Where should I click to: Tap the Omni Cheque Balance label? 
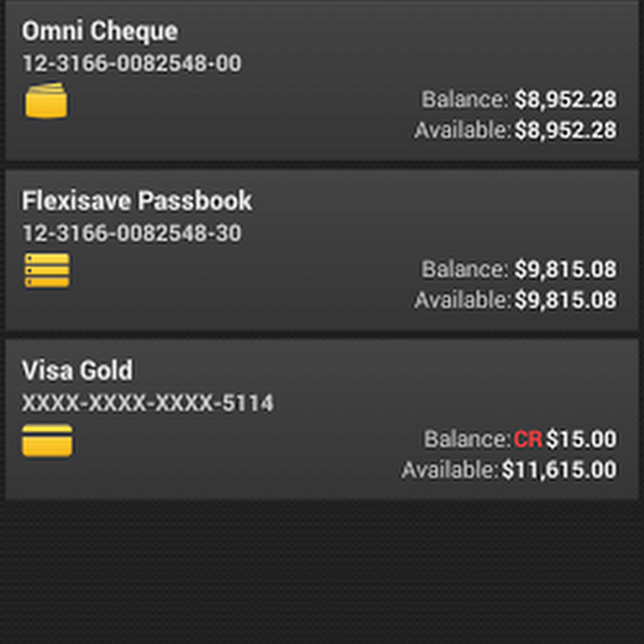[x=466, y=99]
